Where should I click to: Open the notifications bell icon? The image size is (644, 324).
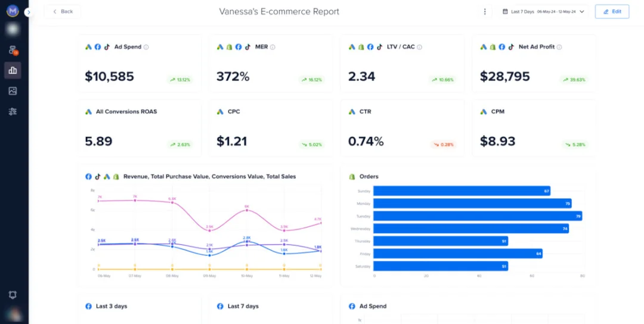point(13,295)
